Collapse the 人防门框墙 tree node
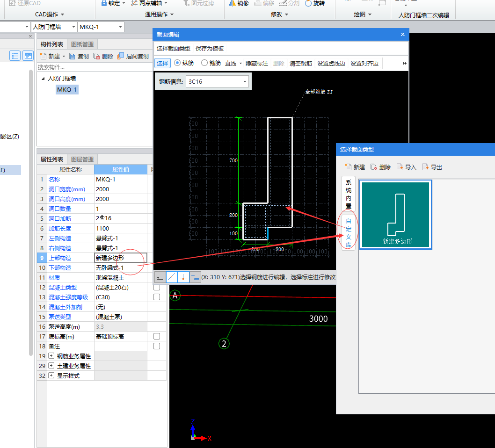The image size is (495, 448). coord(43,79)
